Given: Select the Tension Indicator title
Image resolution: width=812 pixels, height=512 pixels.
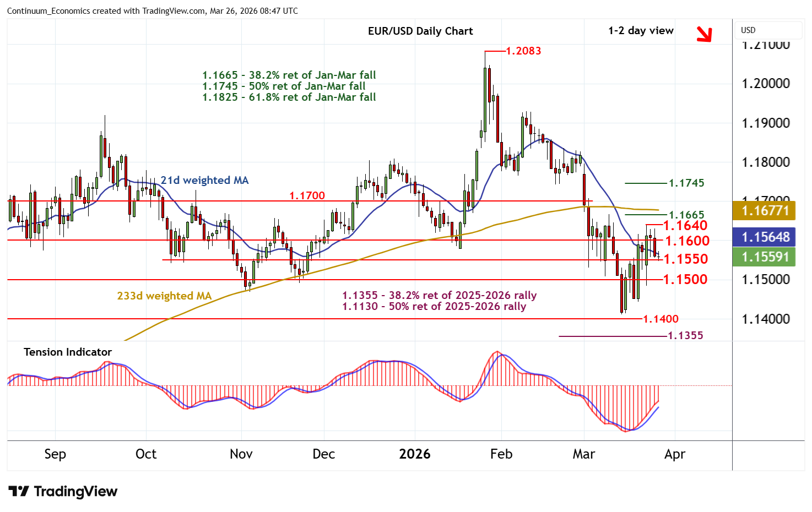Looking at the screenshot, I should coord(68,352).
